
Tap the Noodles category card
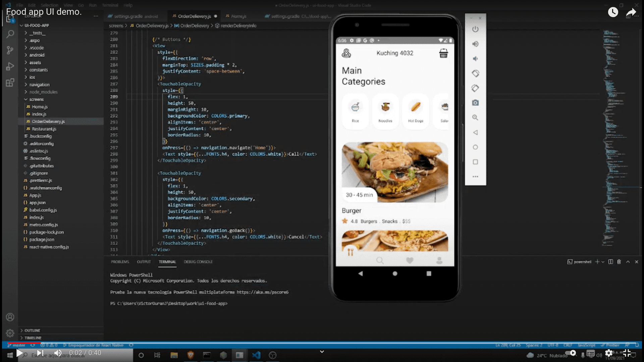(x=385, y=111)
